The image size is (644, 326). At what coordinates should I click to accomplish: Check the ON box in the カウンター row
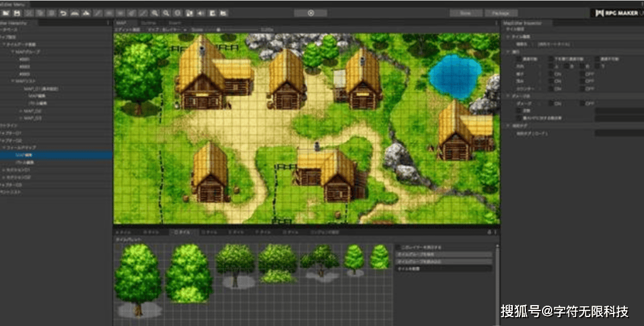(551, 89)
